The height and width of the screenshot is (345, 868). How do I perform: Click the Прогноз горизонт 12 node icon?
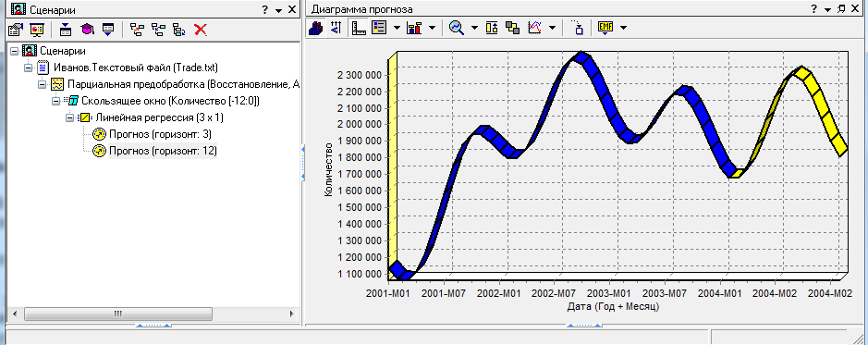(99, 151)
